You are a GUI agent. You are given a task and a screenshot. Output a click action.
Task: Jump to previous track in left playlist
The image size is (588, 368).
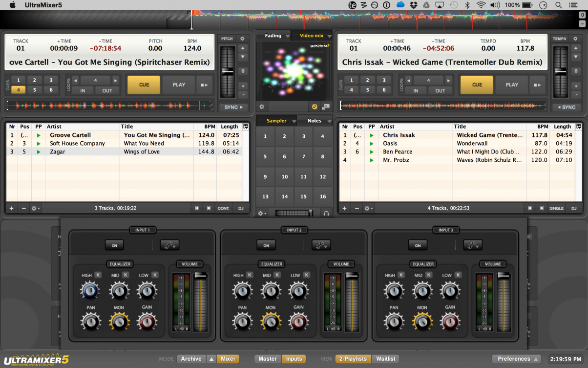197,208
